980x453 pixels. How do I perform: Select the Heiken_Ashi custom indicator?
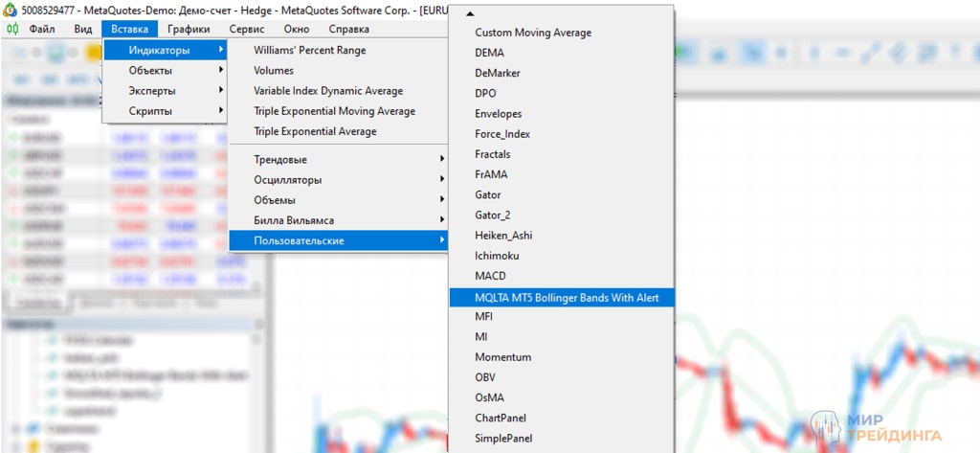[x=503, y=236]
